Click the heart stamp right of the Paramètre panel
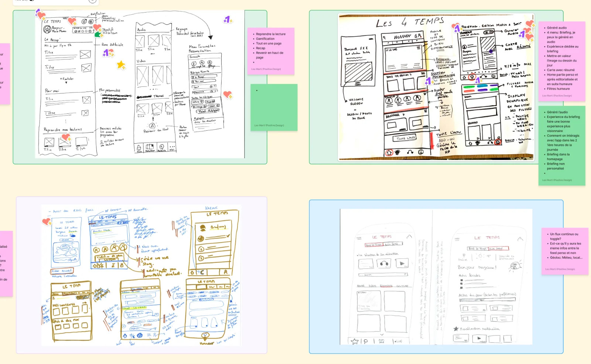 pyautogui.click(x=228, y=95)
